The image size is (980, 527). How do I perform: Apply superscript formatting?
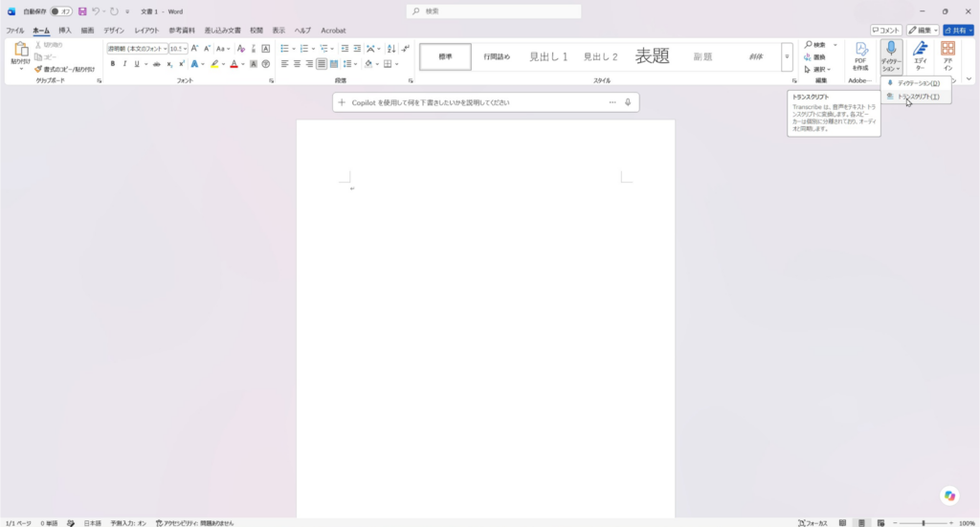(x=181, y=64)
